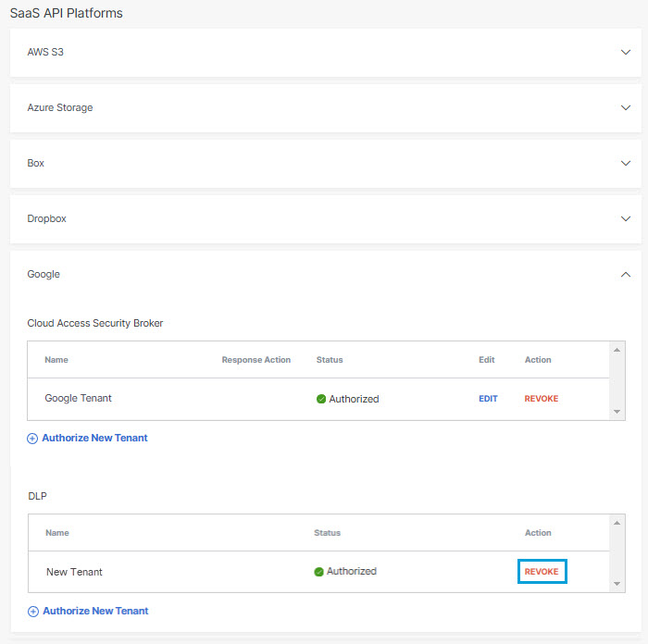This screenshot has height=644, width=648.
Task: Expand the Azure Storage section chevron
Action: coord(625,108)
